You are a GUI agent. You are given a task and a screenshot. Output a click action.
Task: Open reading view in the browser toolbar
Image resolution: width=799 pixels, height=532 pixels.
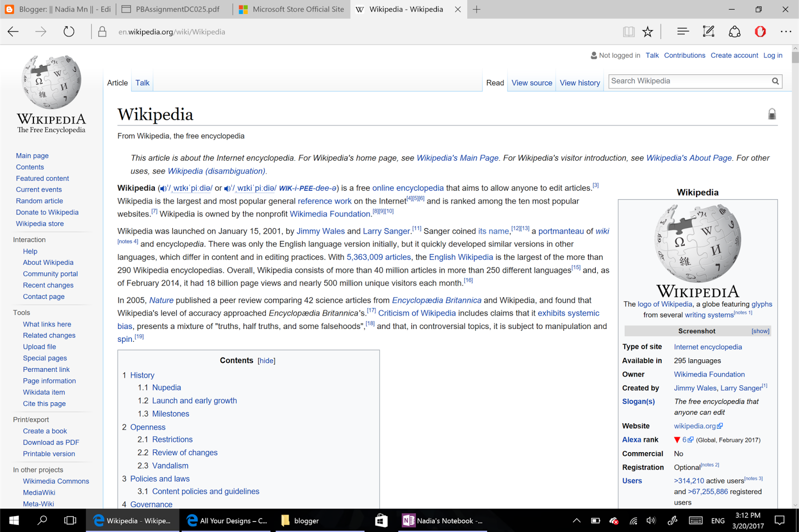(629, 31)
